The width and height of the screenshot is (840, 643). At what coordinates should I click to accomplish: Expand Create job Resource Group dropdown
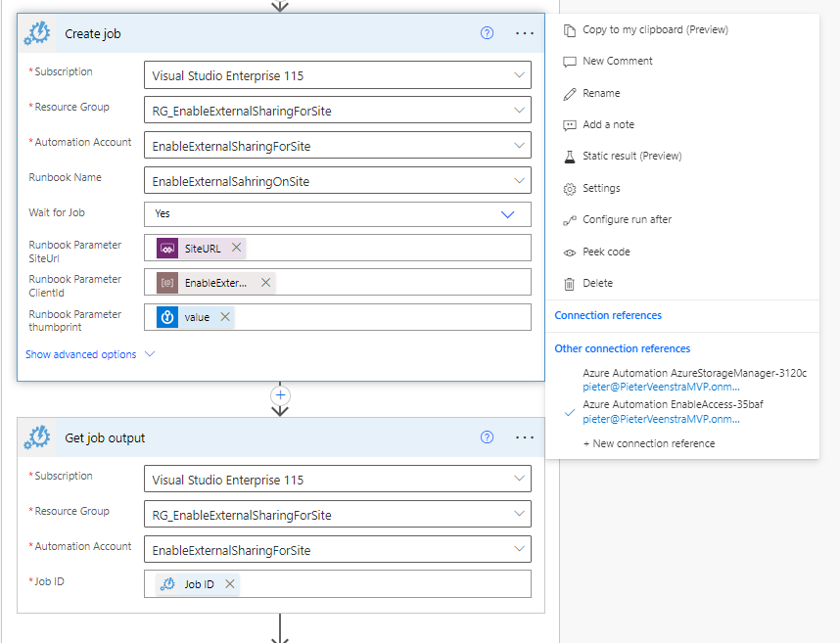coord(519,111)
